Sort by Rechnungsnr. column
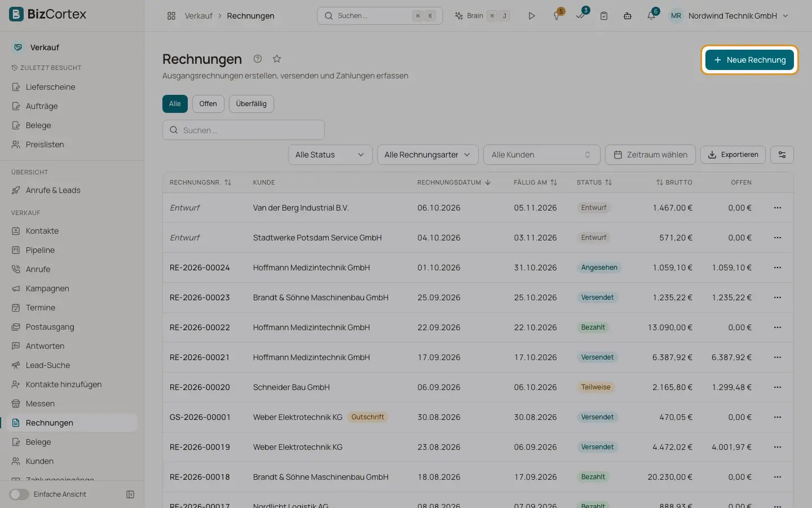 click(200, 182)
